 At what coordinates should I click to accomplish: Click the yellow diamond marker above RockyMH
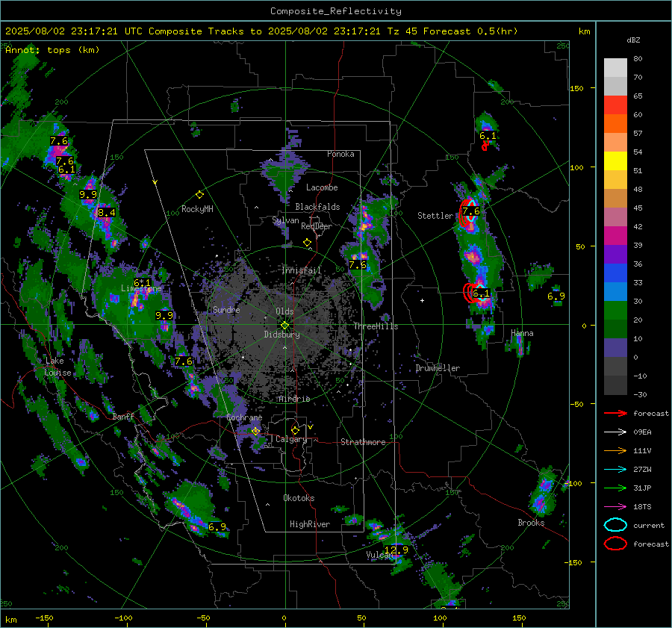point(199,195)
